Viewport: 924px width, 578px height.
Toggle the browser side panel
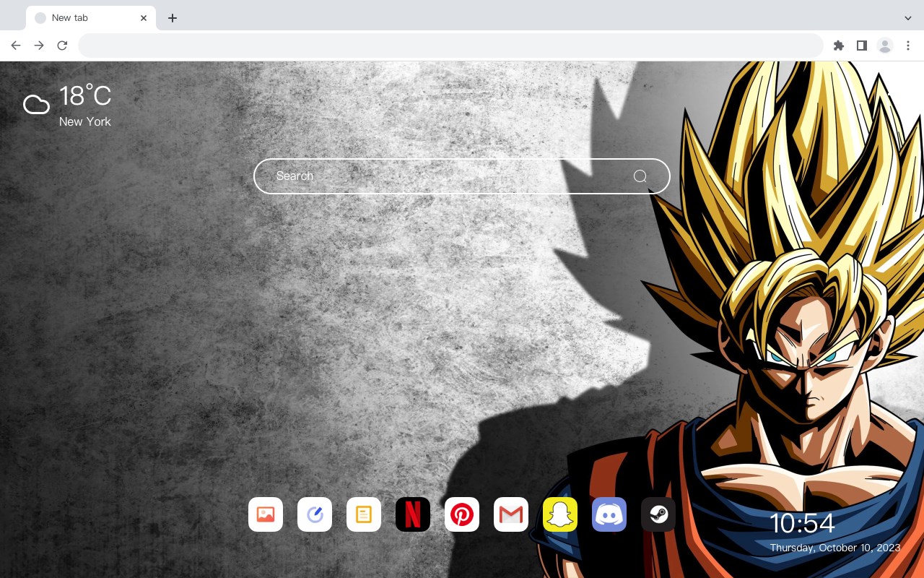pos(862,46)
